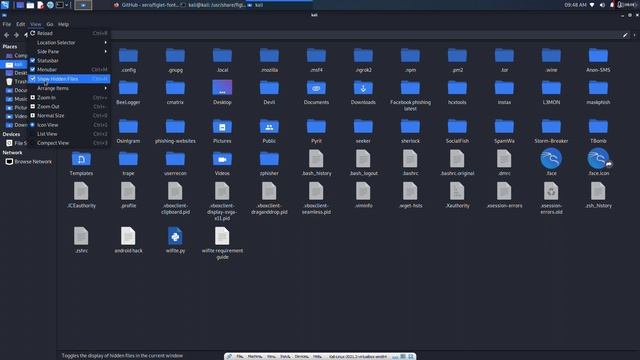The width and height of the screenshot is (640, 360).
Task: Toggle the Statusbar checkbox in View menu
Action: 33,60
